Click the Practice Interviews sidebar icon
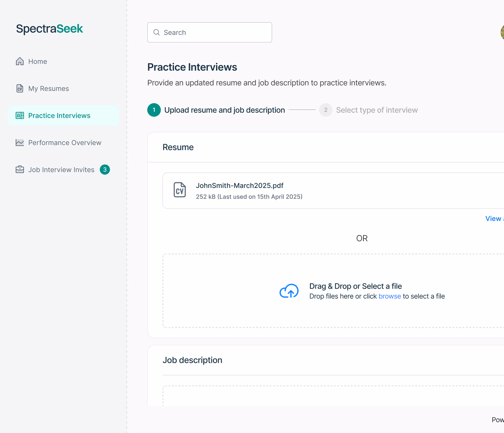The image size is (504, 433). pyautogui.click(x=20, y=116)
